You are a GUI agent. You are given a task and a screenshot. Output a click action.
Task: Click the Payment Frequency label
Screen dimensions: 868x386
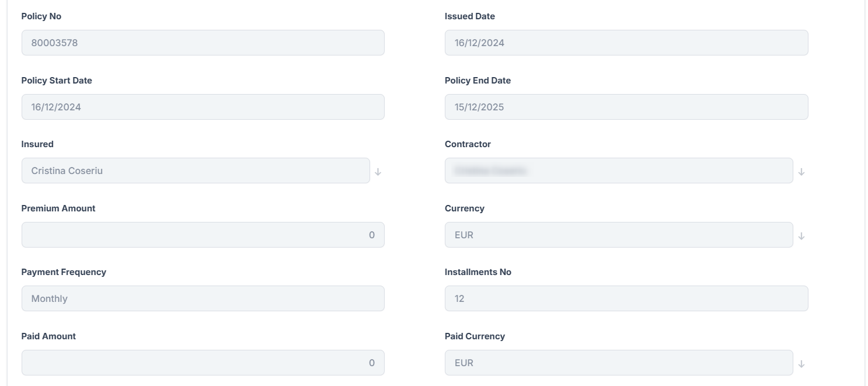[64, 272]
